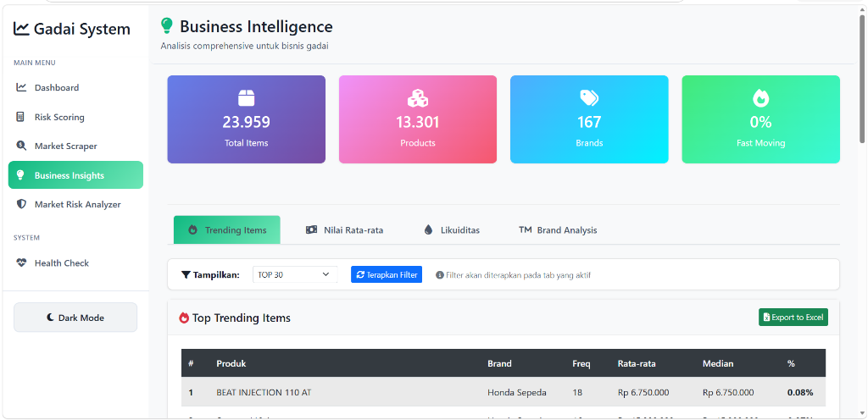
Task: Click the Products 13.301 card
Action: coord(417,119)
